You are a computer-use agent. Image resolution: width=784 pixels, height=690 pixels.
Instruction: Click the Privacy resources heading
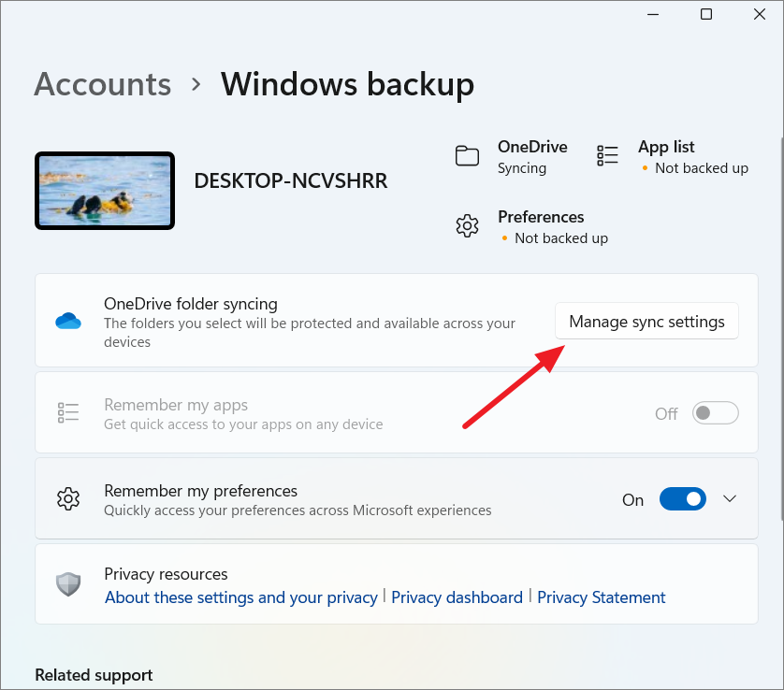pyautogui.click(x=166, y=574)
